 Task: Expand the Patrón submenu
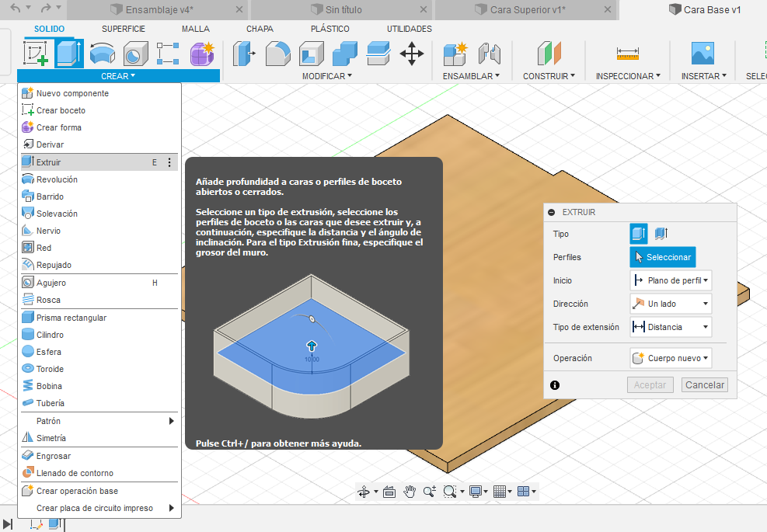99,421
